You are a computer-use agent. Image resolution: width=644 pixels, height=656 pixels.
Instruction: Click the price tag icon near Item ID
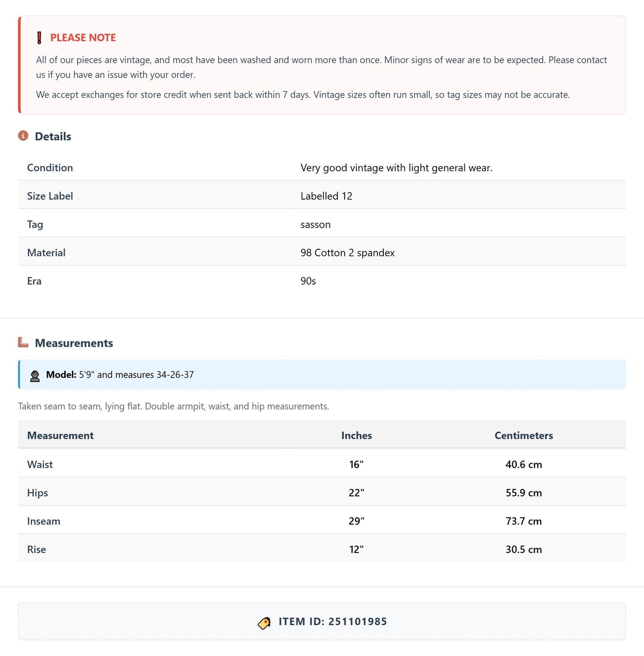coord(264,623)
